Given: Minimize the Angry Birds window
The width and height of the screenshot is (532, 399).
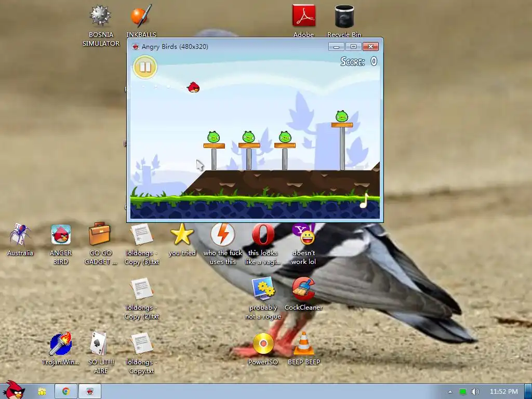Looking at the screenshot, I should [x=336, y=46].
